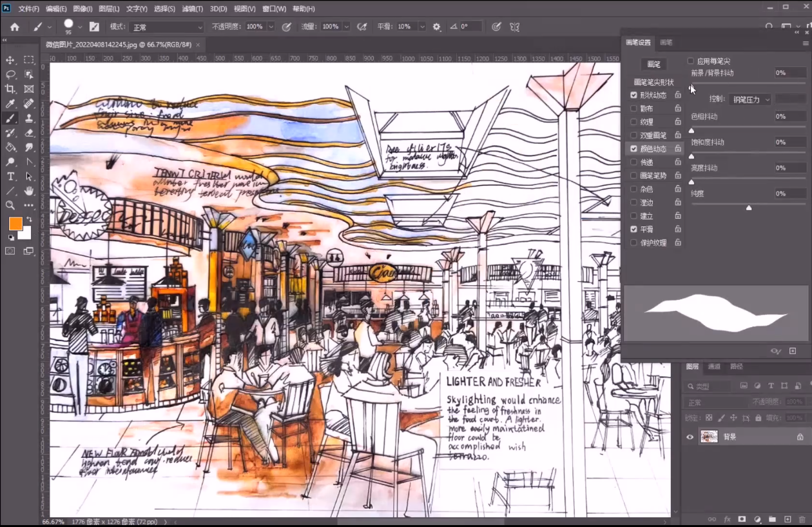This screenshot has width=812, height=527.
Task: Switch to the 通道 channels tab
Action: coord(714,366)
